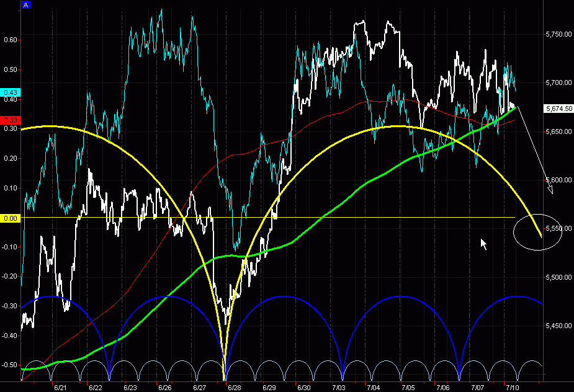Screen dimensions: 574x392
Task: Click the 0.50 left axis label
Action: point(11,69)
